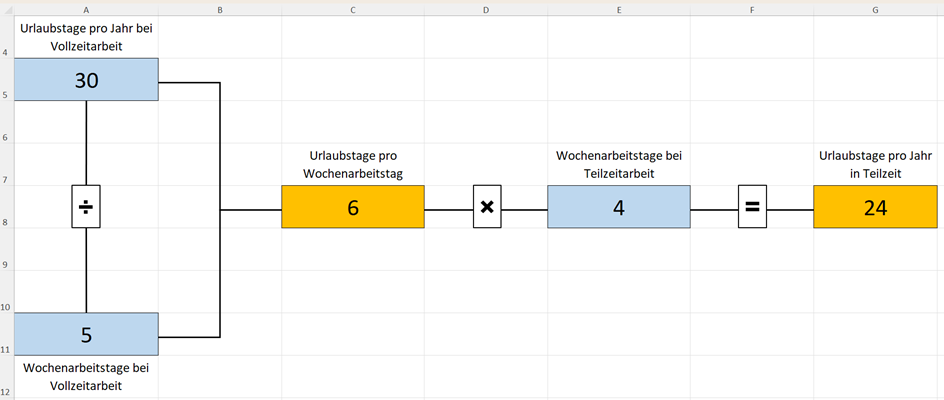Click column C header
This screenshot has height=400, width=944.
pos(352,9)
